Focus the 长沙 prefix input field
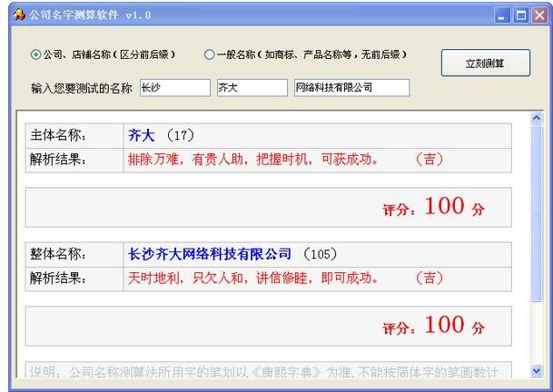 point(175,87)
